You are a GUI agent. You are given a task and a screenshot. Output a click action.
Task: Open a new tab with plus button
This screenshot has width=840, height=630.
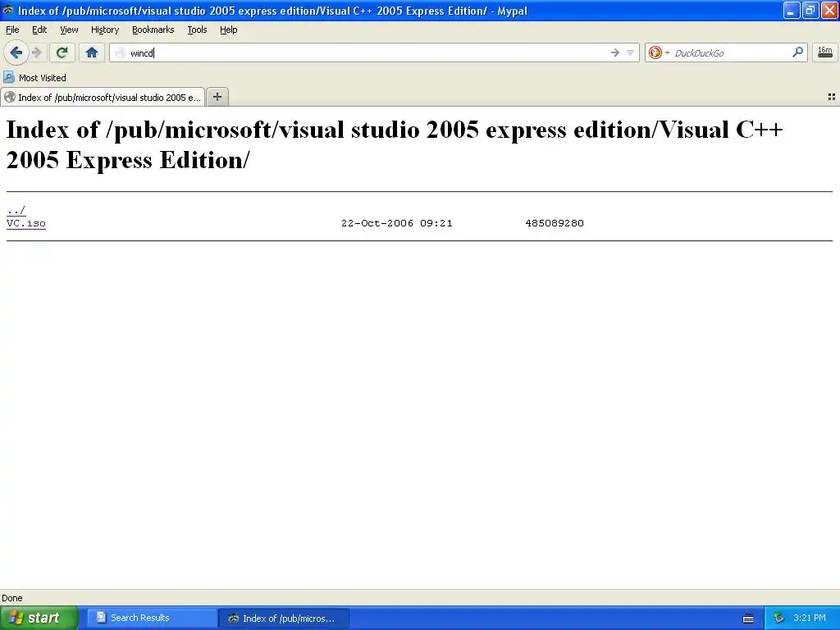coord(217,97)
